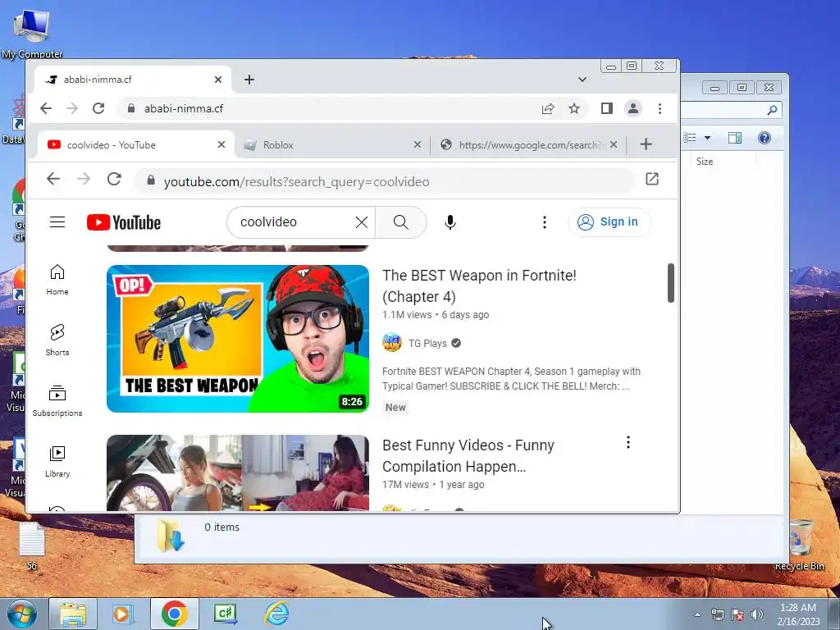Reload the ababi-nimma.cf page
This screenshot has height=630, width=840.
(x=98, y=109)
